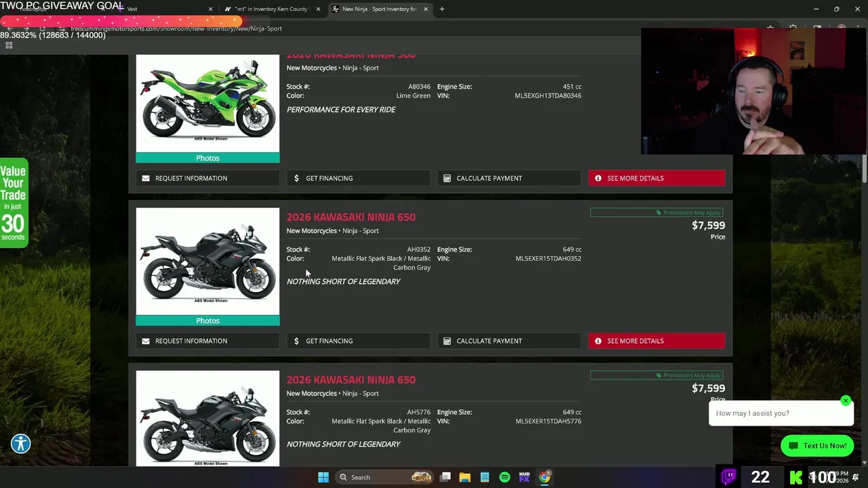Click the info icon on AH0352 See More Details
Viewport: 868px width, 488px height.
click(x=598, y=341)
